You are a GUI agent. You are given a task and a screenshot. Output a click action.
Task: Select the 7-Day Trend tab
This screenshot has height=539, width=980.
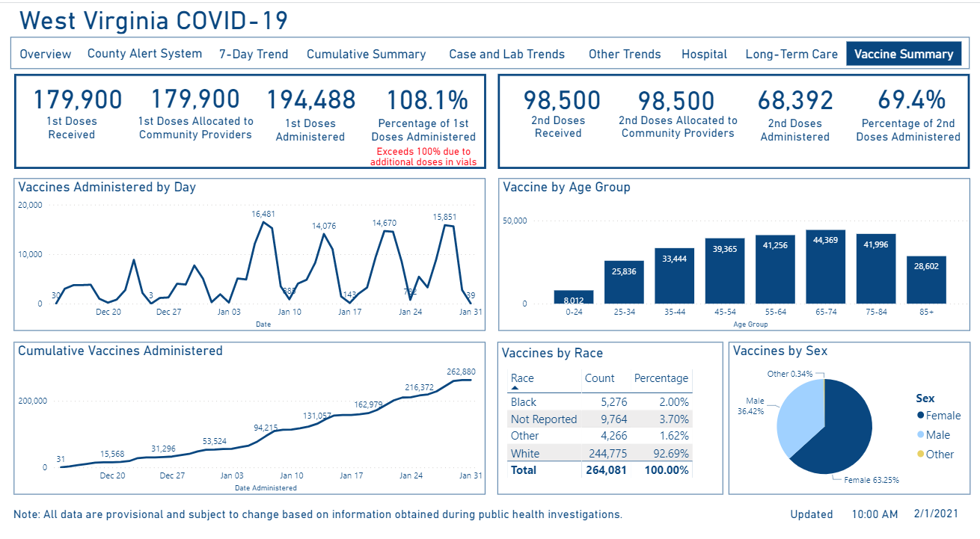[x=254, y=54]
